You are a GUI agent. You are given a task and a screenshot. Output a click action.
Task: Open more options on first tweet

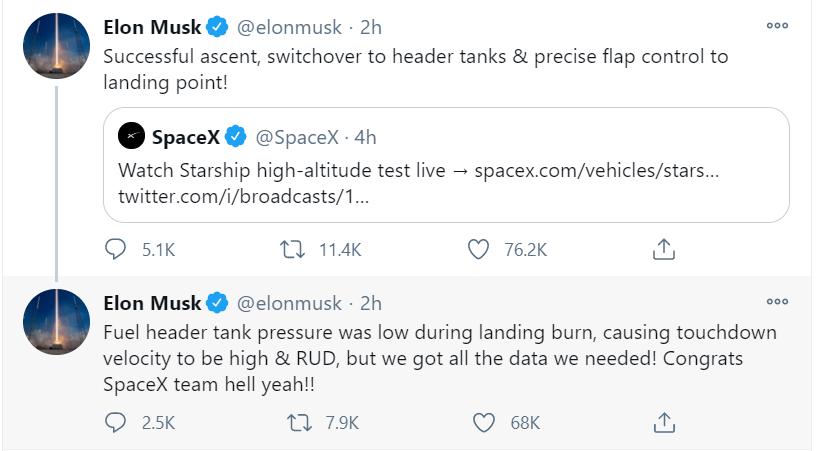pos(777,27)
